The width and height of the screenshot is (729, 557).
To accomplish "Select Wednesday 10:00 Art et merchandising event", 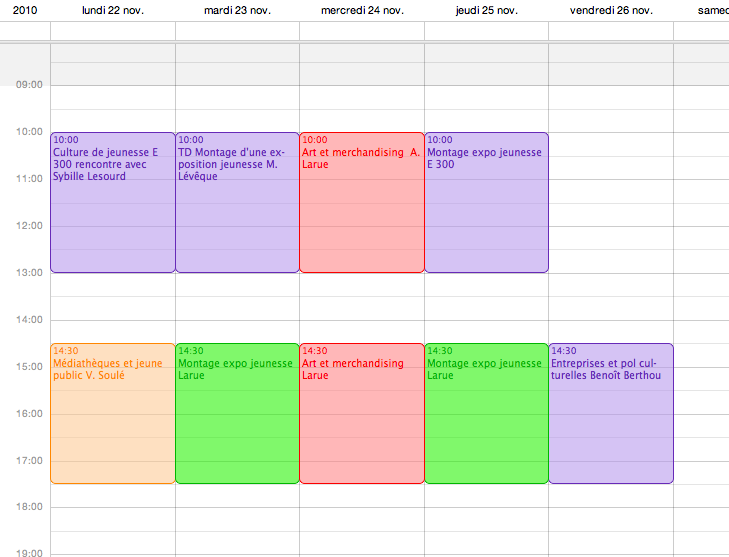I will tap(362, 202).
